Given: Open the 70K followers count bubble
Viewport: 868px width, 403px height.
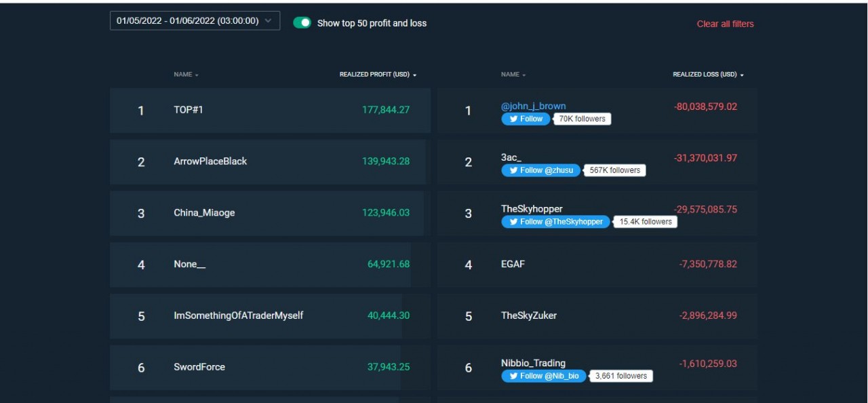Looking at the screenshot, I should [582, 119].
